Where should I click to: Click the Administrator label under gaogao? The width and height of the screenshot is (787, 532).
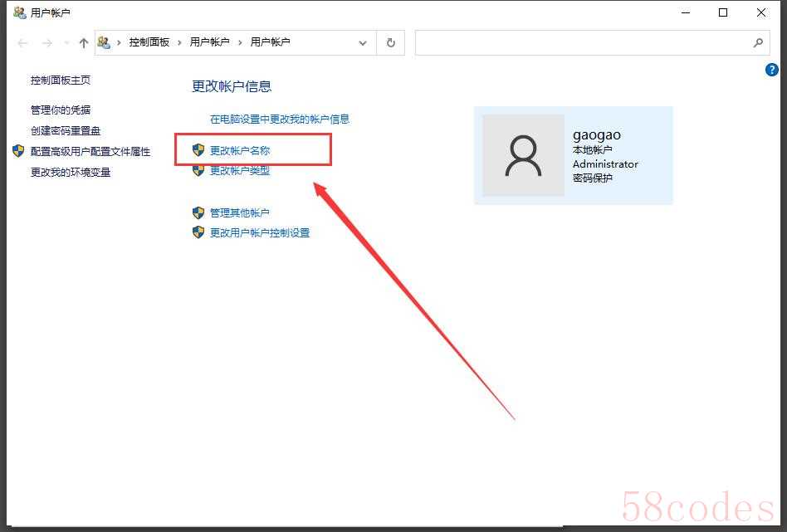pyautogui.click(x=605, y=164)
